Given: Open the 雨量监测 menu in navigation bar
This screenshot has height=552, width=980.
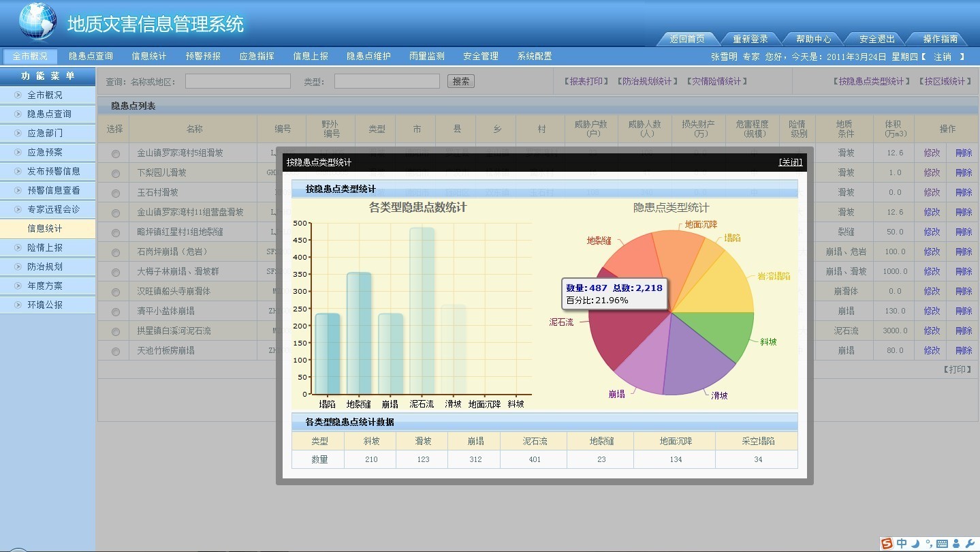Looking at the screenshot, I should pyautogui.click(x=426, y=57).
